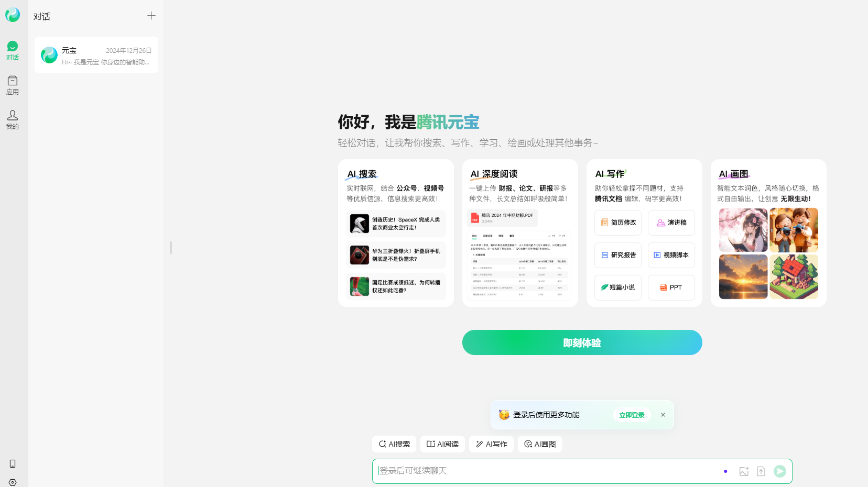Screen dimensions: 868x487
Task: Click the 2024年12月26日 conversation date
Action: tap(129, 51)
